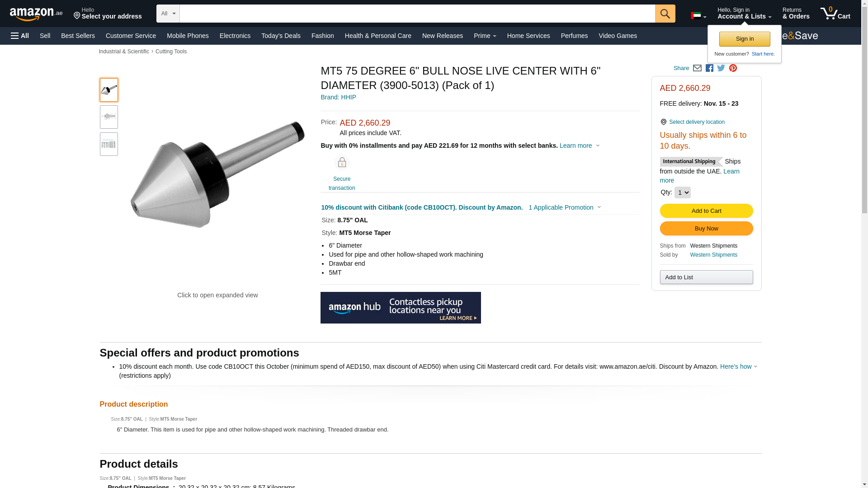
Task: Share product via email icon
Action: [x=697, y=68]
